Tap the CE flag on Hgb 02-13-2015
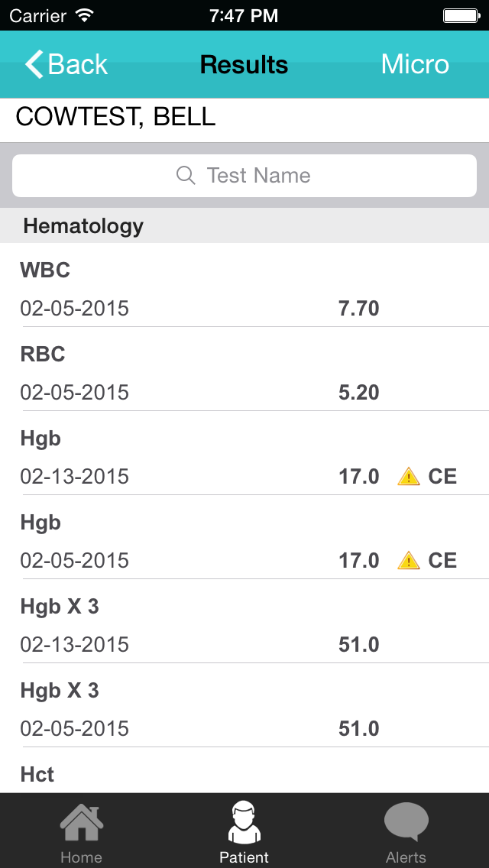This screenshot has width=489, height=868. tap(442, 476)
